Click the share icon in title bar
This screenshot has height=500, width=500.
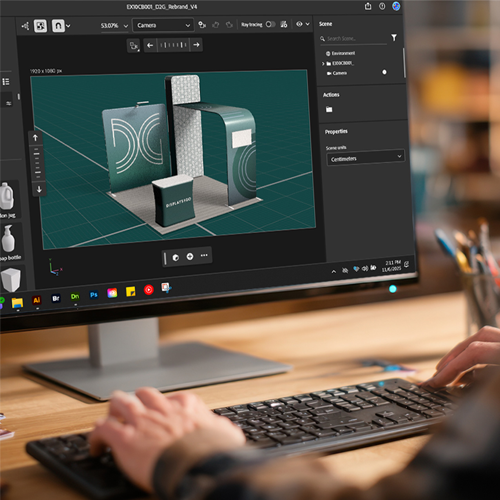(x=368, y=6)
